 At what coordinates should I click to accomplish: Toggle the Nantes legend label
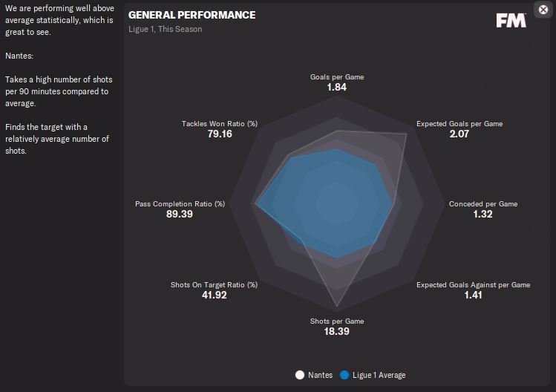point(319,375)
